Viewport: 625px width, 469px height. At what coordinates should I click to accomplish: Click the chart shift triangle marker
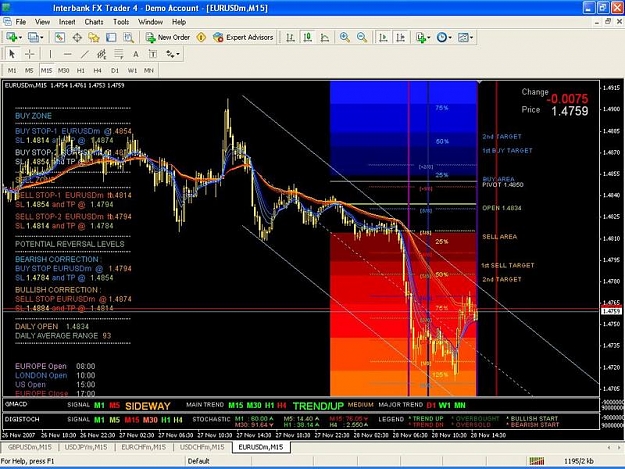[480, 82]
